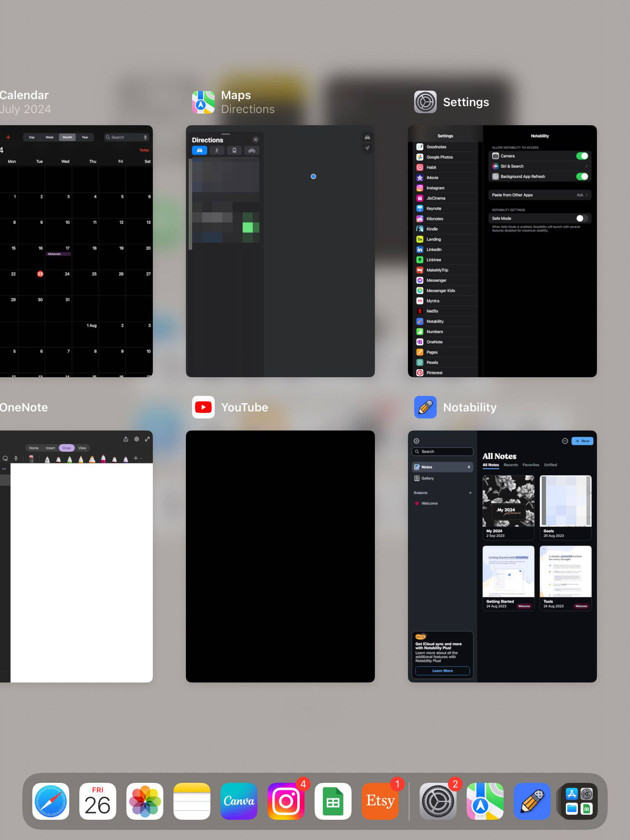Open the Etsy app in dock
Viewport: 630px width, 840px height.
(380, 801)
